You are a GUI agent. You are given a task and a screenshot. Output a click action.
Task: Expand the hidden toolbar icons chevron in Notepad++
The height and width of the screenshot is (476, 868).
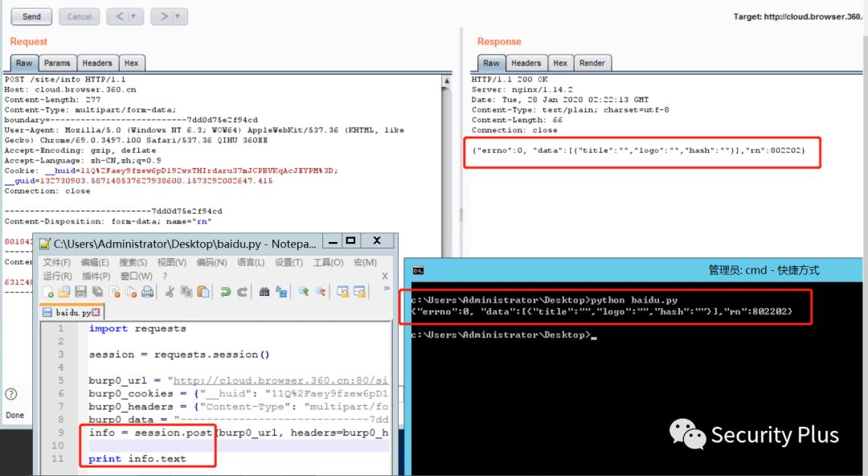point(387,288)
